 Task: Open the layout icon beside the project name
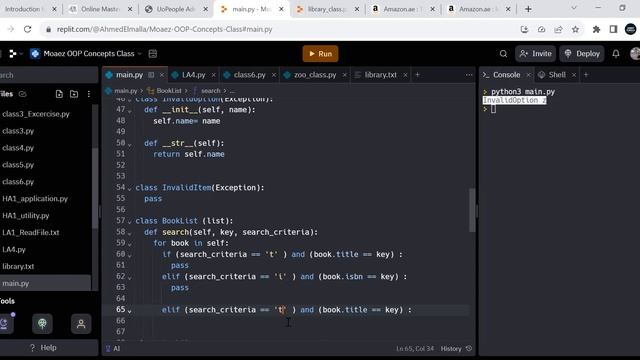pos(153,54)
